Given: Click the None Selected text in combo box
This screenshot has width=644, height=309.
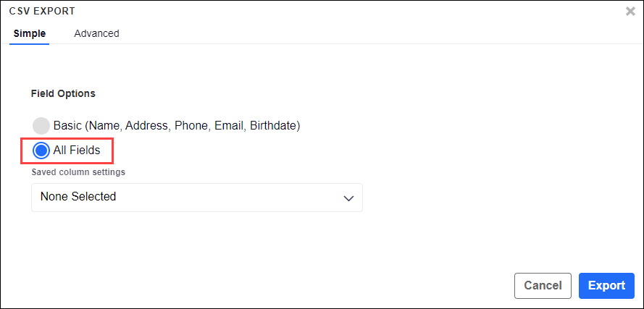Looking at the screenshot, I should 78,197.
